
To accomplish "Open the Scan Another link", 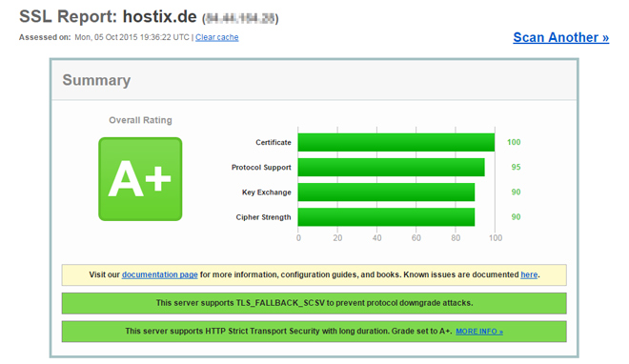I will click(x=560, y=37).
